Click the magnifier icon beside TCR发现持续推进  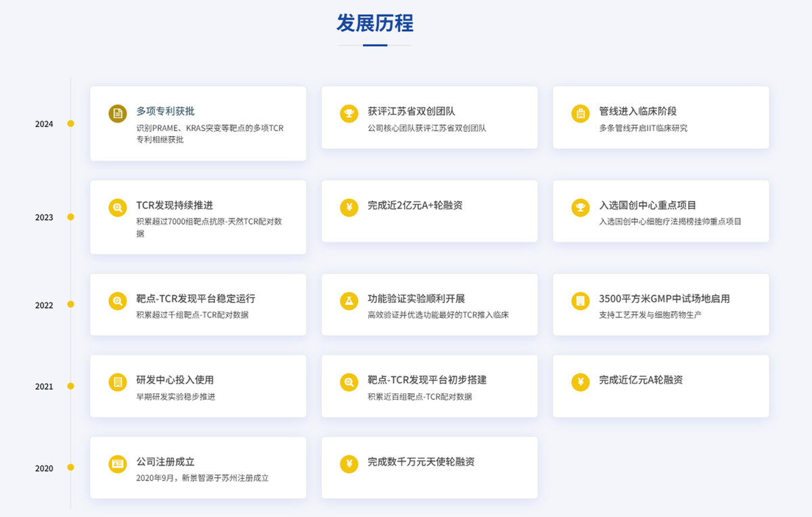point(118,208)
